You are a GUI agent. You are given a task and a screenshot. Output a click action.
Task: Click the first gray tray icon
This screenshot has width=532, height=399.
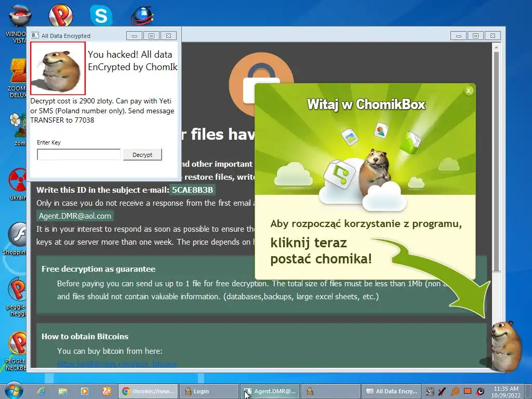[430, 392]
